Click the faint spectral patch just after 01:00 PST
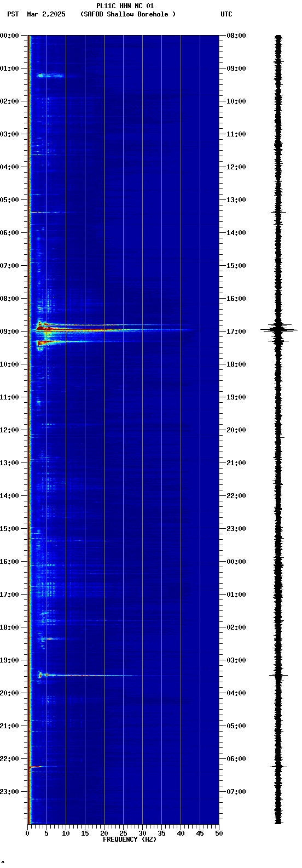The width and height of the screenshot is (302, 868). [x=50, y=76]
